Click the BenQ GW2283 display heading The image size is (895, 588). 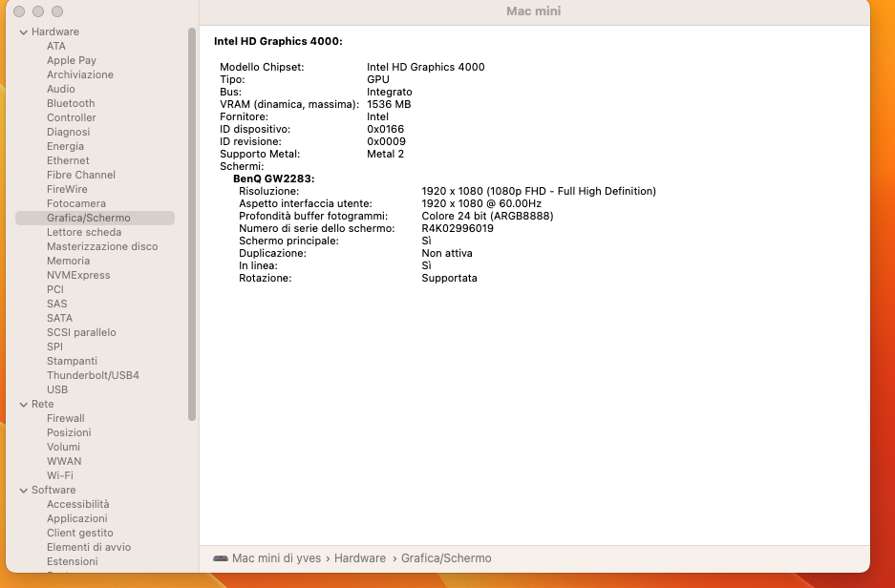[273, 179]
